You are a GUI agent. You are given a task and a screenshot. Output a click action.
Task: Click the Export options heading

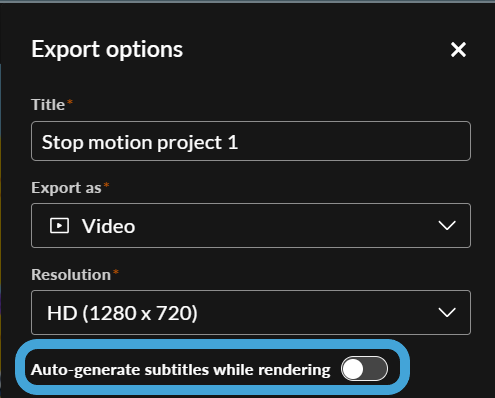(x=107, y=50)
